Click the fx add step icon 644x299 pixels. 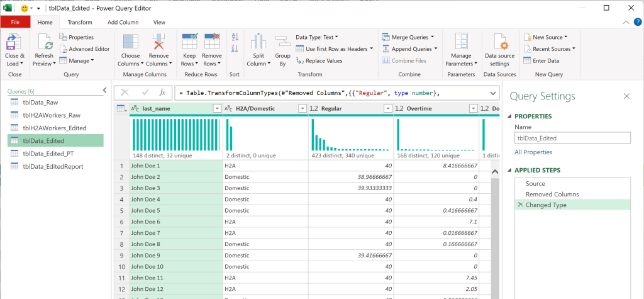[163, 93]
